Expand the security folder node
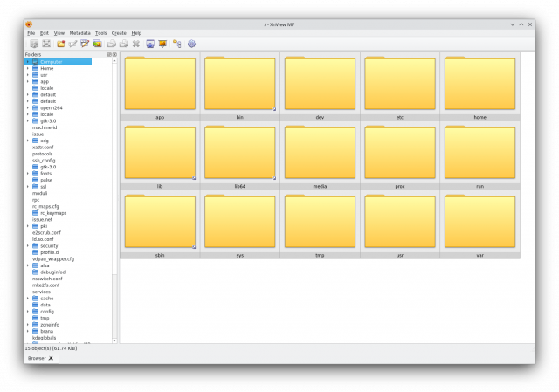 (28, 246)
